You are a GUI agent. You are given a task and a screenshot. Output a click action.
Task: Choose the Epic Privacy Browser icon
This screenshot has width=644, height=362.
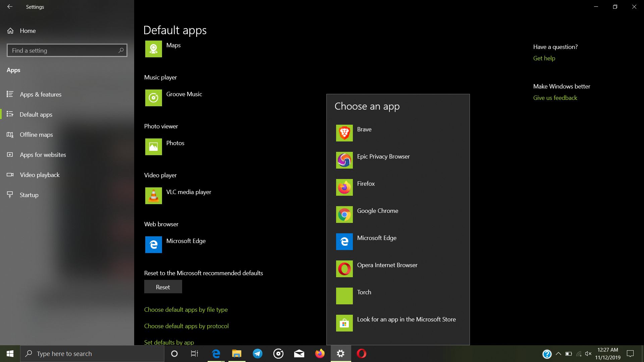click(344, 160)
